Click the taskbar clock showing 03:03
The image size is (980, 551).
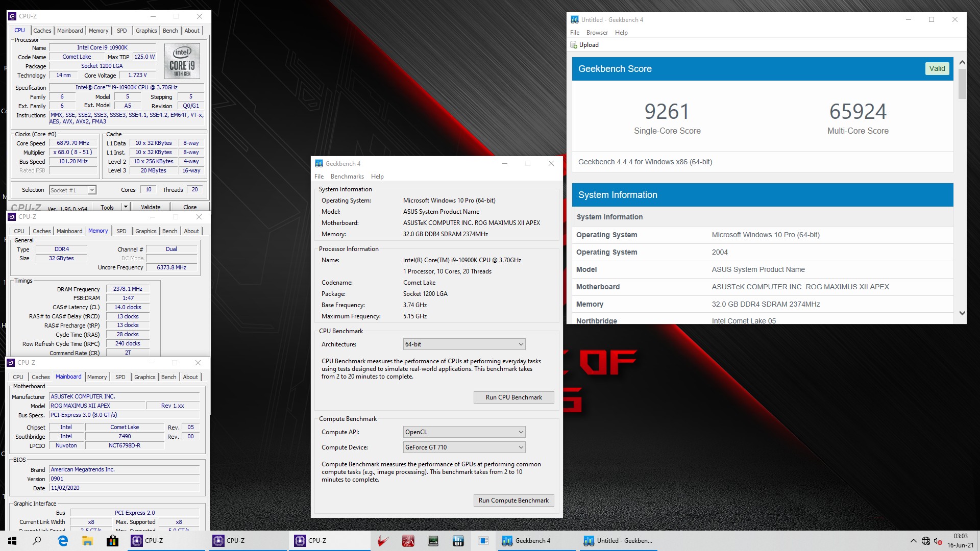[x=961, y=541]
